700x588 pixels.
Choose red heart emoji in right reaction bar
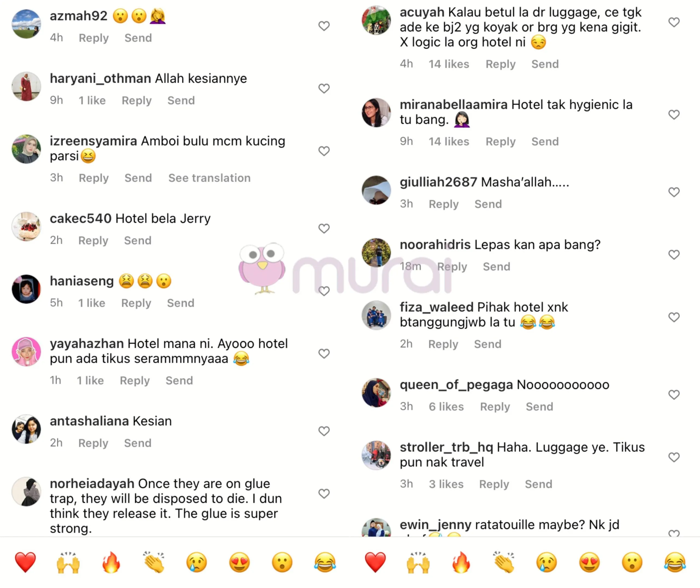pyautogui.click(x=375, y=562)
